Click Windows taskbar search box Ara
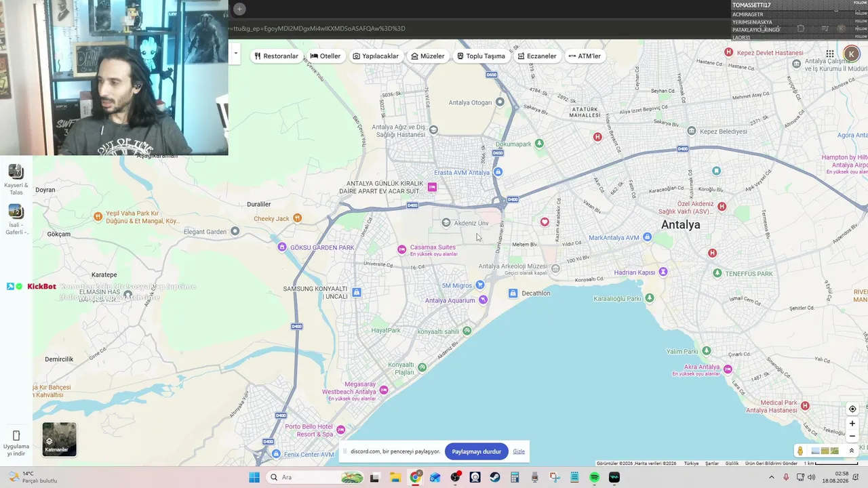The width and height of the screenshot is (868, 488). coord(315,477)
